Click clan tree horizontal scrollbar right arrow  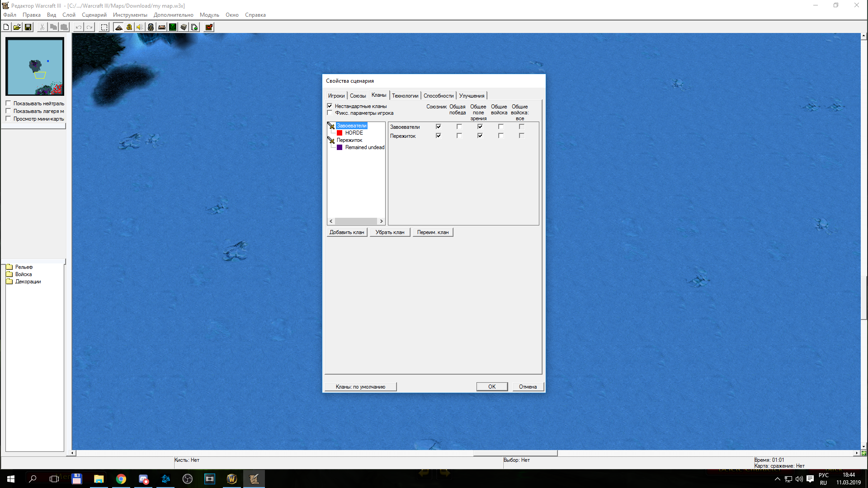point(381,221)
